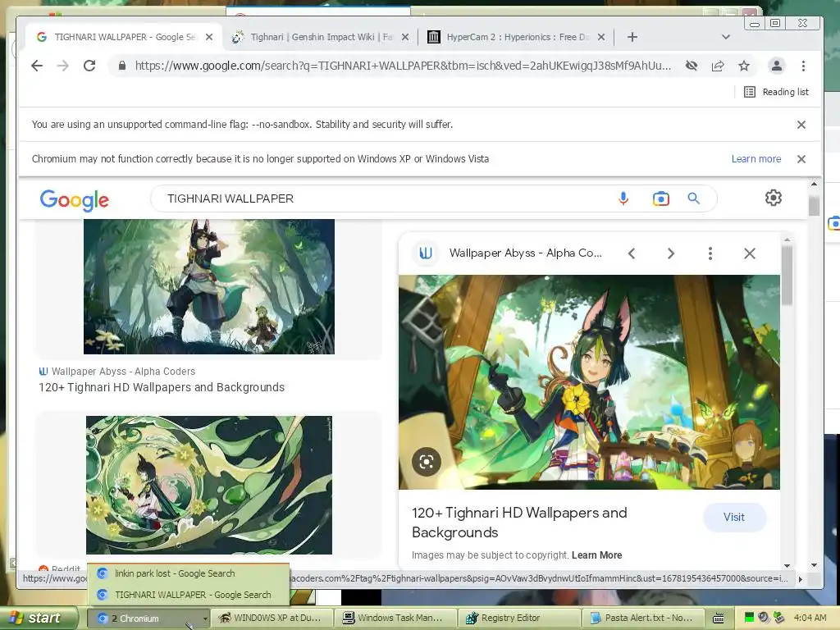Image resolution: width=840 pixels, height=630 pixels.
Task: Open the Reading list
Action: point(776,92)
